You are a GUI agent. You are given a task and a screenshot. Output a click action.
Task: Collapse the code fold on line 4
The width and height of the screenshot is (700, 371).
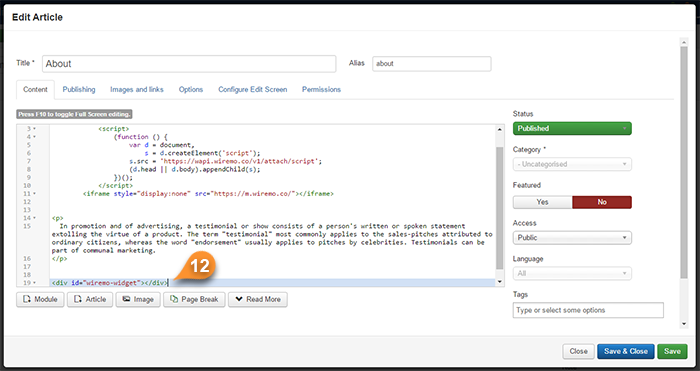click(34, 137)
